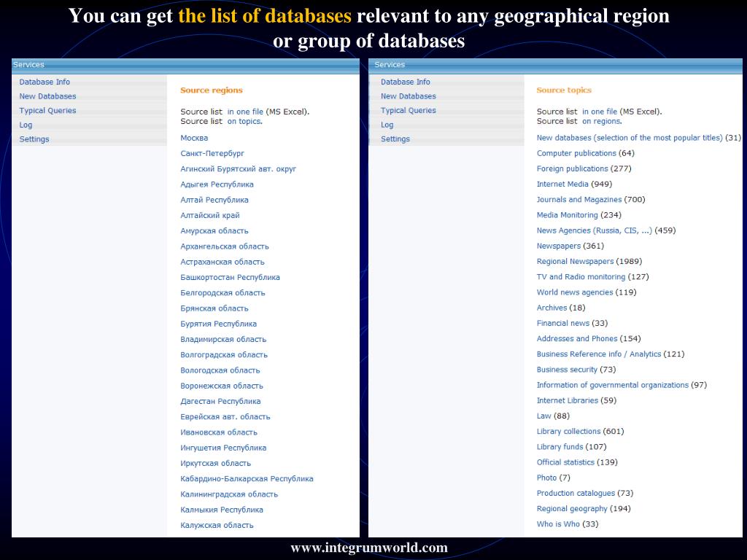Viewport: 747px width, 560px height.
Task: Open New databases popular titles topic
Action: coord(630,138)
